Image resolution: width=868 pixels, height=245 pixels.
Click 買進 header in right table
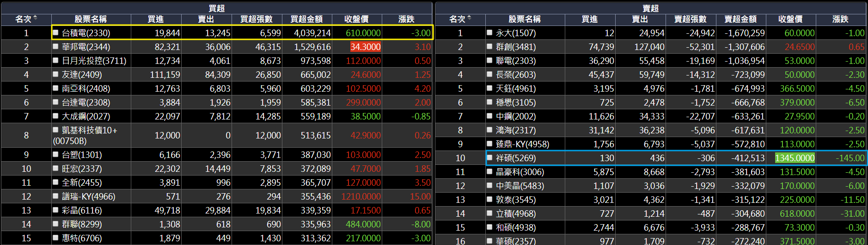click(x=589, y=19)
